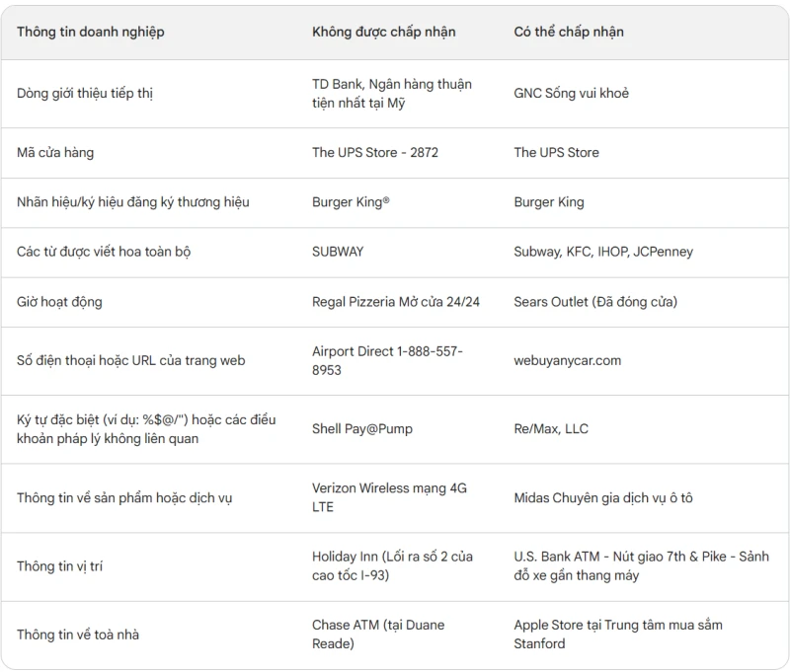Click the 'Thông tin vị trí' row label
The image size is (790, 672).
coord(59,566)
